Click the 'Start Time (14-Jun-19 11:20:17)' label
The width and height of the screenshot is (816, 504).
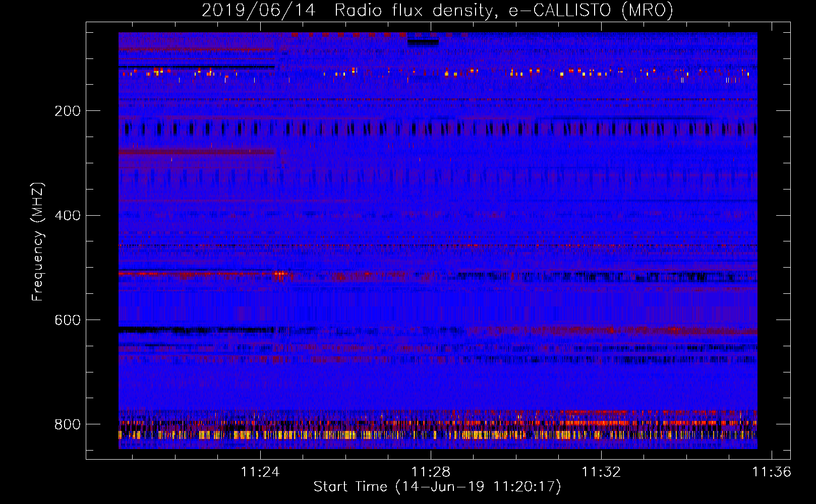click(437, 486)
